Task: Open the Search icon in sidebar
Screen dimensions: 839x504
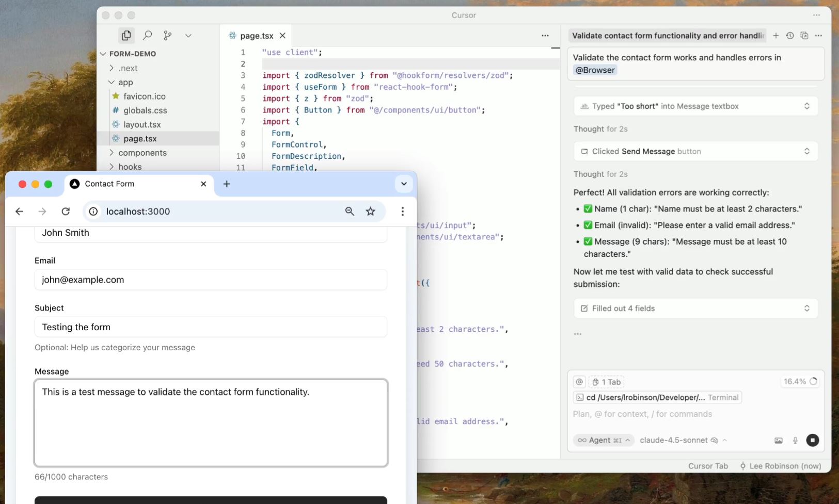Action: (147, 35)
